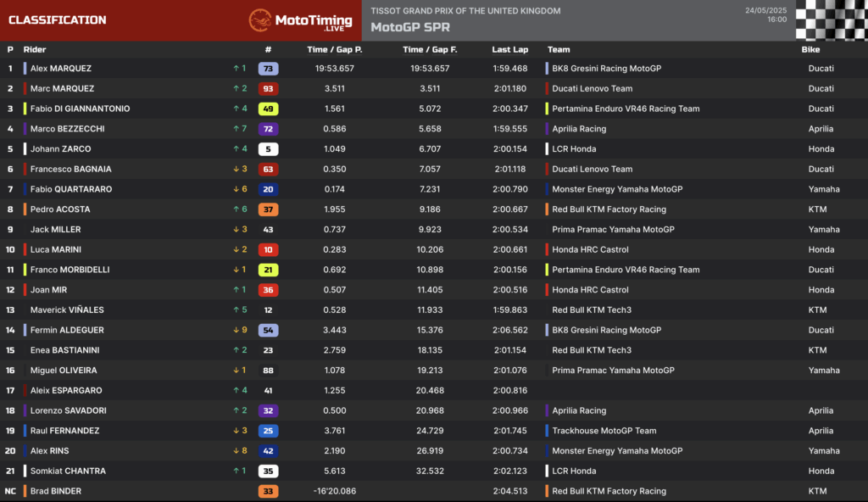Select rider Jack MILLER

[55, 230]
